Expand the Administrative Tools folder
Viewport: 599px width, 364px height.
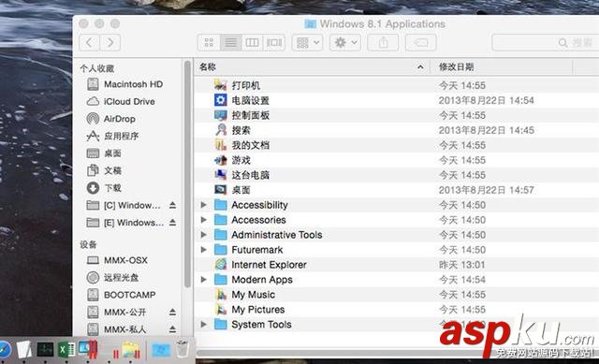coord(204,235)
